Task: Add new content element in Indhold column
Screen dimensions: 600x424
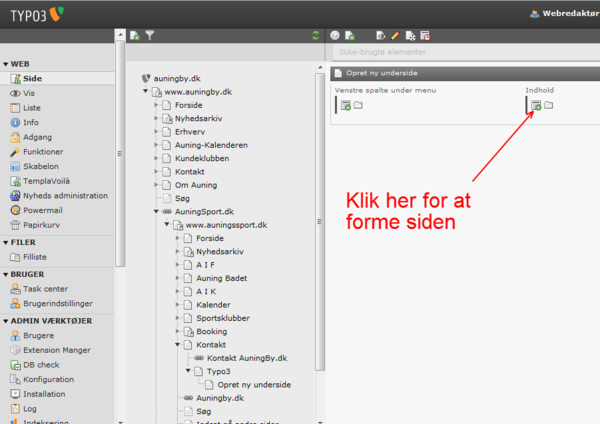Action: point(536,105)
